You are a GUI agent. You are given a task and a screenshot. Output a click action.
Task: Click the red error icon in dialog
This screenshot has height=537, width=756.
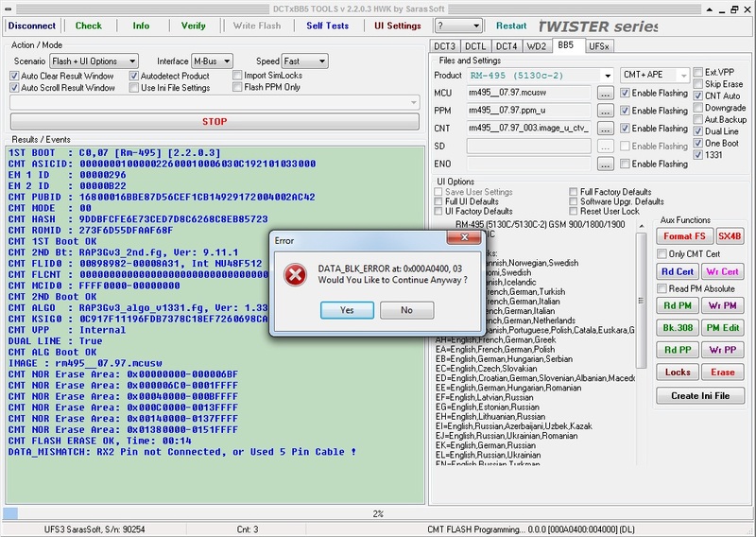[x=295, y=275]
